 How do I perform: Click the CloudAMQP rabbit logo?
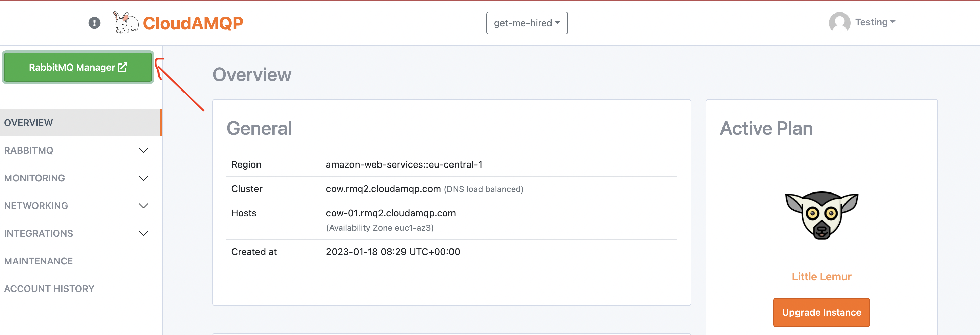(x=126, y=23)
